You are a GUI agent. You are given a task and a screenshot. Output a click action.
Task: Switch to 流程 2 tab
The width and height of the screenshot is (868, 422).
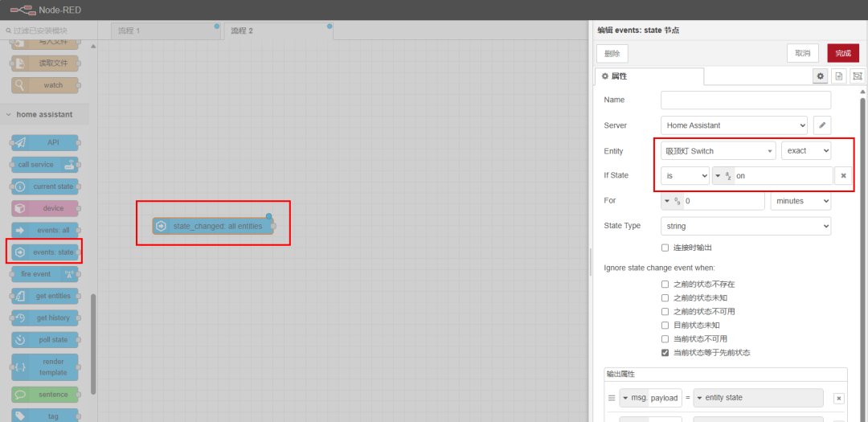coord(278,31)
